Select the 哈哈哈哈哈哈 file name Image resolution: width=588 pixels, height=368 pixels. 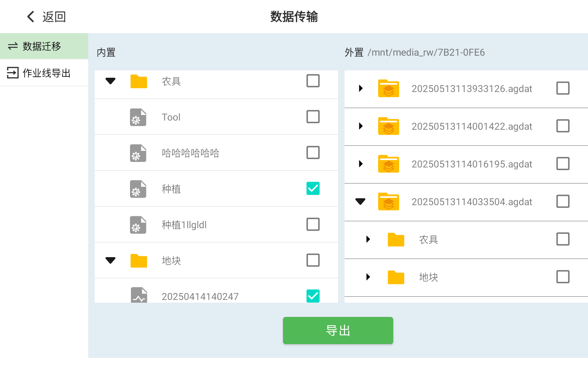[x=191, y=153]
